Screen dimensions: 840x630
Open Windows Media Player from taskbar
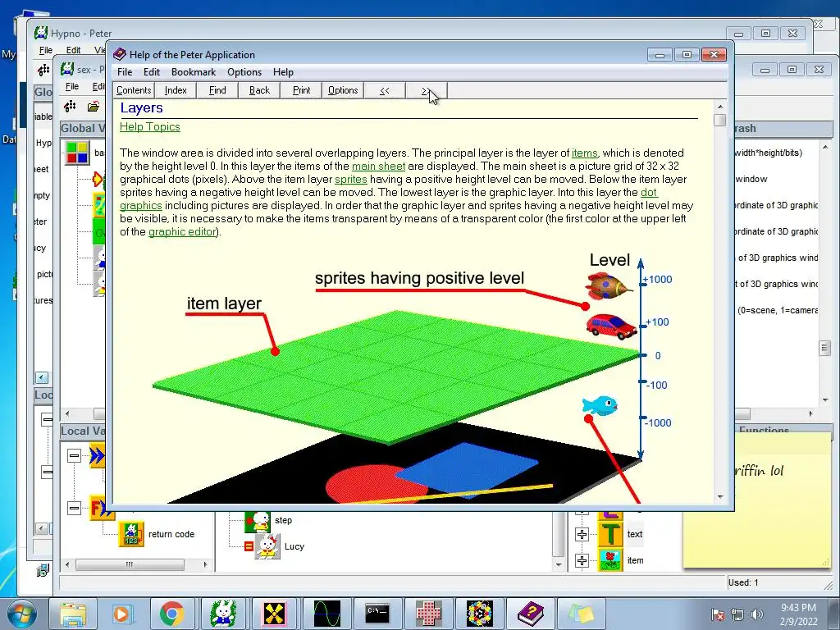tap(122, 614)
